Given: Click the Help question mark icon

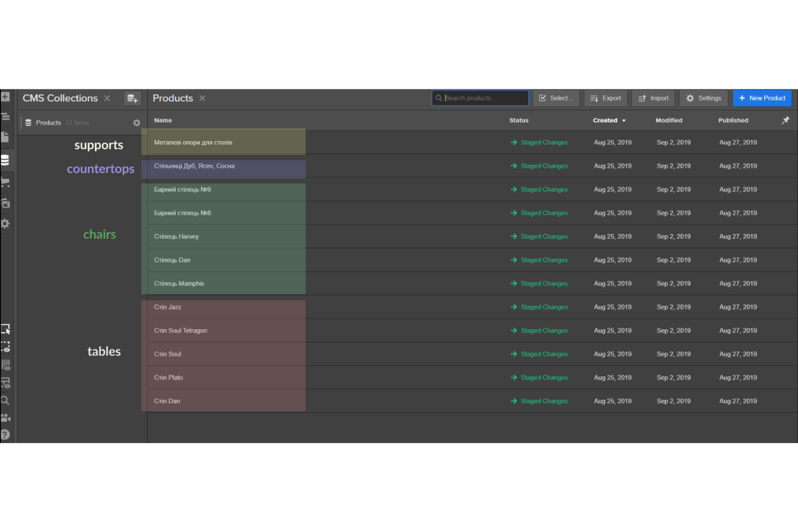Looking at the screenshot, I should coord(5,434).
